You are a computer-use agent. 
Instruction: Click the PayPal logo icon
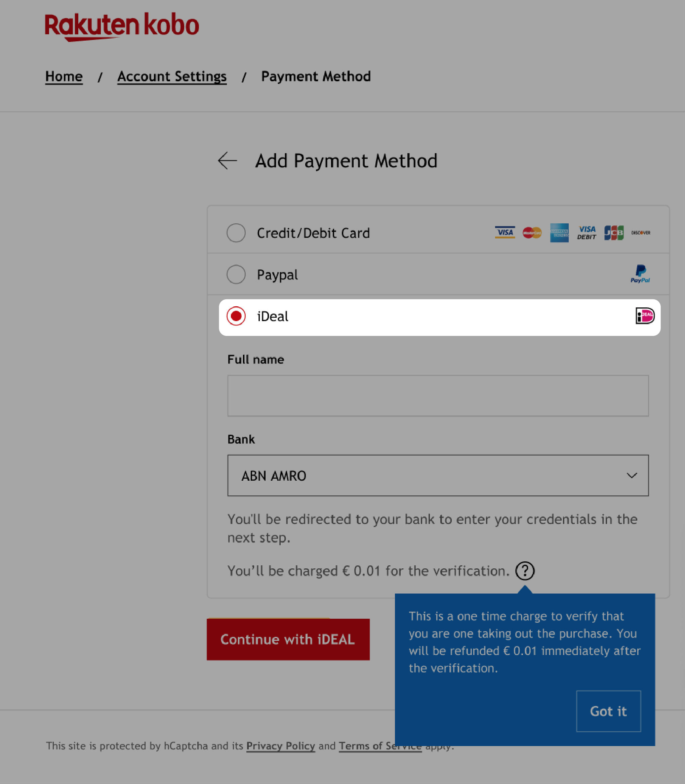(x=640, y=274)
